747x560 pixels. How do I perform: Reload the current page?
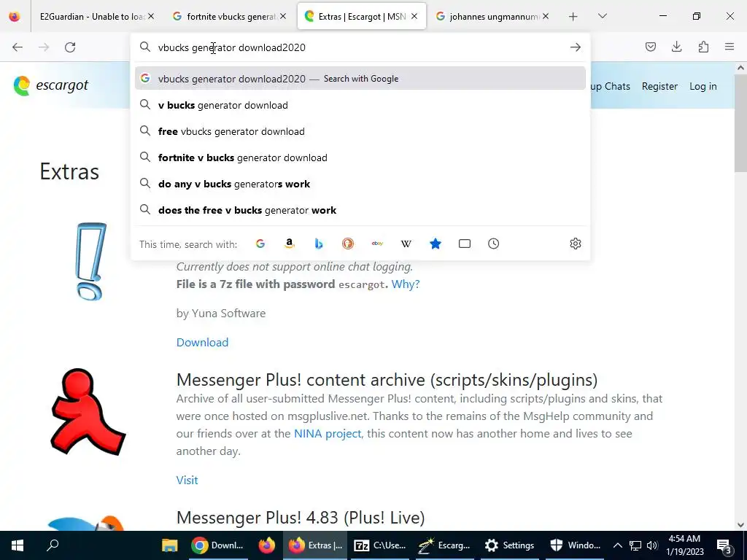(70, 47)
